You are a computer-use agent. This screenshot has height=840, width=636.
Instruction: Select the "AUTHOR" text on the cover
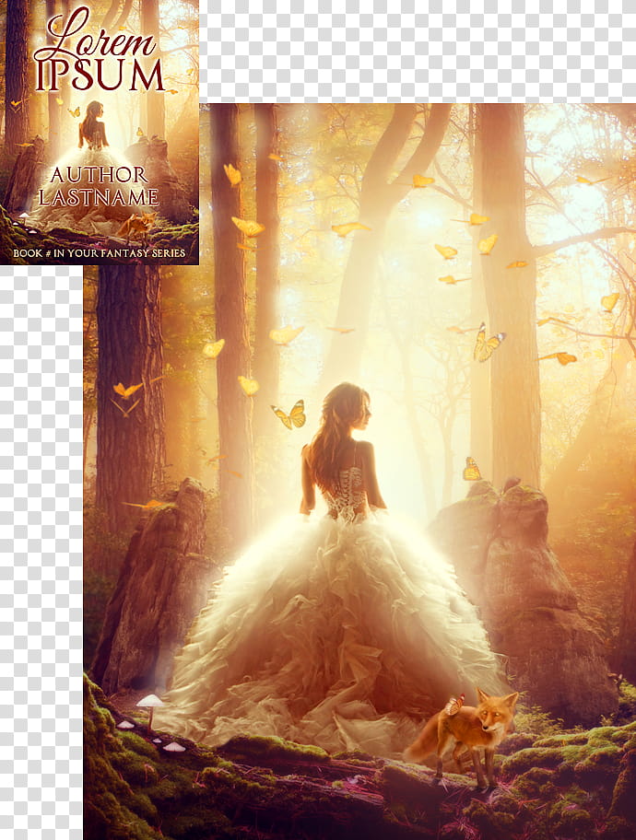coord(100,175)
